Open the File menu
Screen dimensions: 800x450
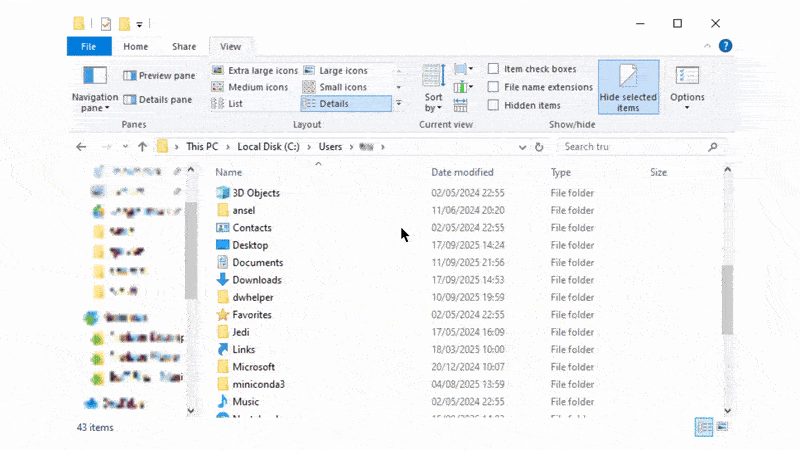(89, 46)
